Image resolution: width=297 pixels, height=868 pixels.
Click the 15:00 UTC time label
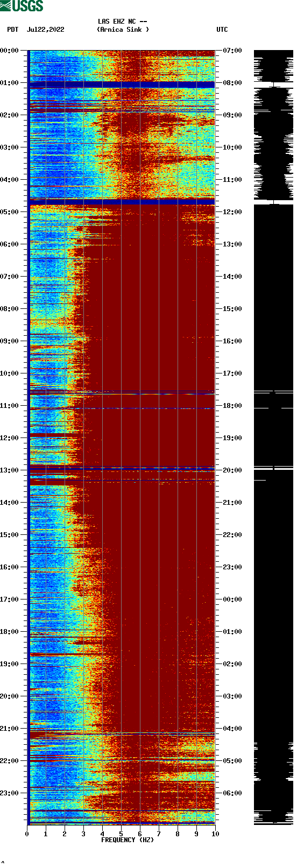pos(232,309)
